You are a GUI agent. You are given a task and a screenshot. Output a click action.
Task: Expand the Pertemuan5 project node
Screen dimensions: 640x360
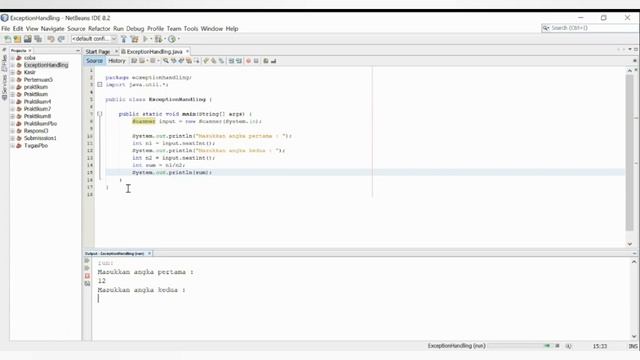tap(13, 80)
